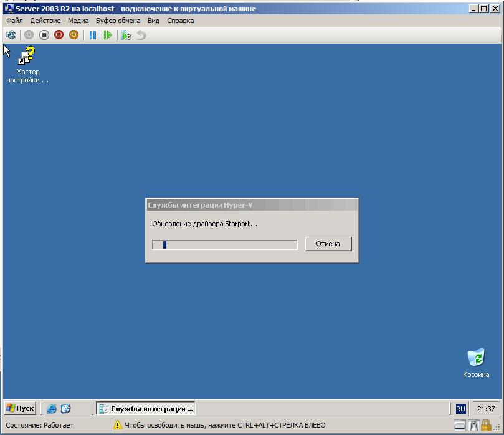Create a checkpoint with the snapshot icon
The width and height of the screenshot is (504, 435).
tap(126, 35)
